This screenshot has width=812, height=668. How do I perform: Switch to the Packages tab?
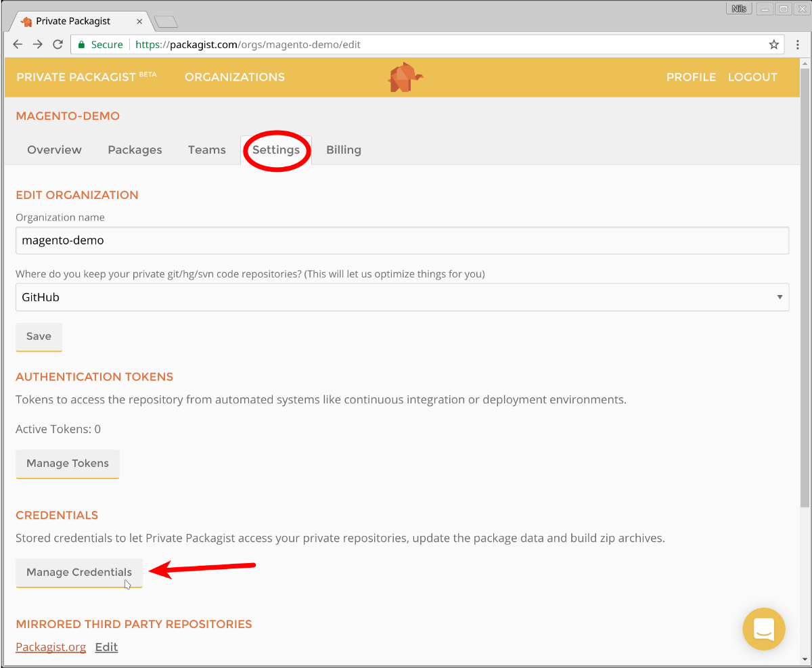(135, 150)
